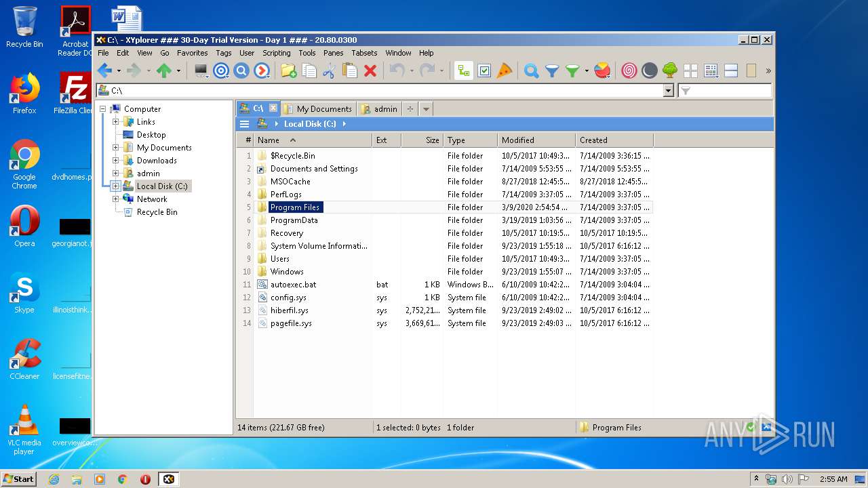Sort by the Name column header
The image size is (868, 488).
tap(313, 140)
